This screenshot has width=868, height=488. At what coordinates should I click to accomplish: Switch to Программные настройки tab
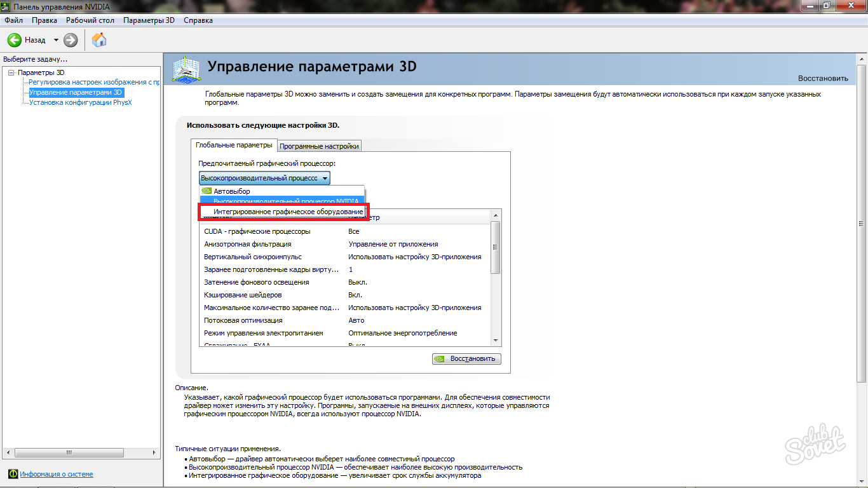pos(319,146)
